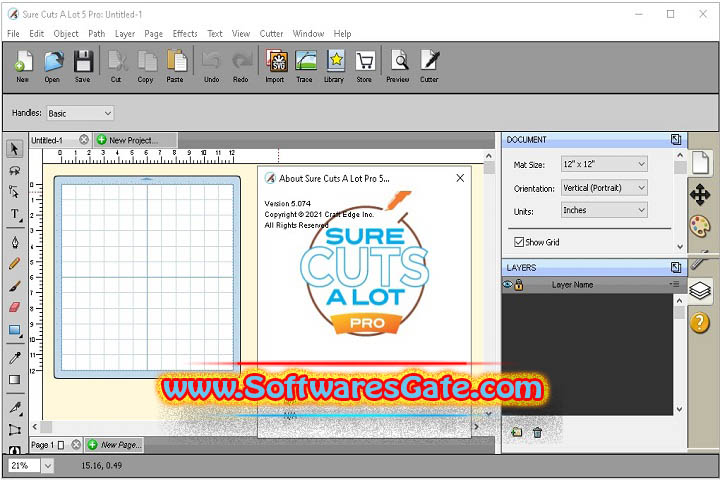Expand the Handles dropdown
Image resolution: width=720 pixels, height=480 pixels.
(x=80, y=113)
